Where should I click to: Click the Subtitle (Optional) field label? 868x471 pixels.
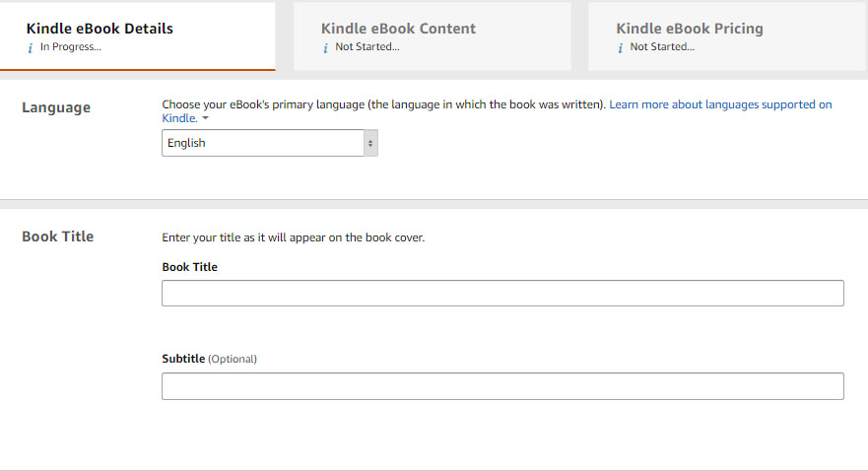[x=209, y=359]
